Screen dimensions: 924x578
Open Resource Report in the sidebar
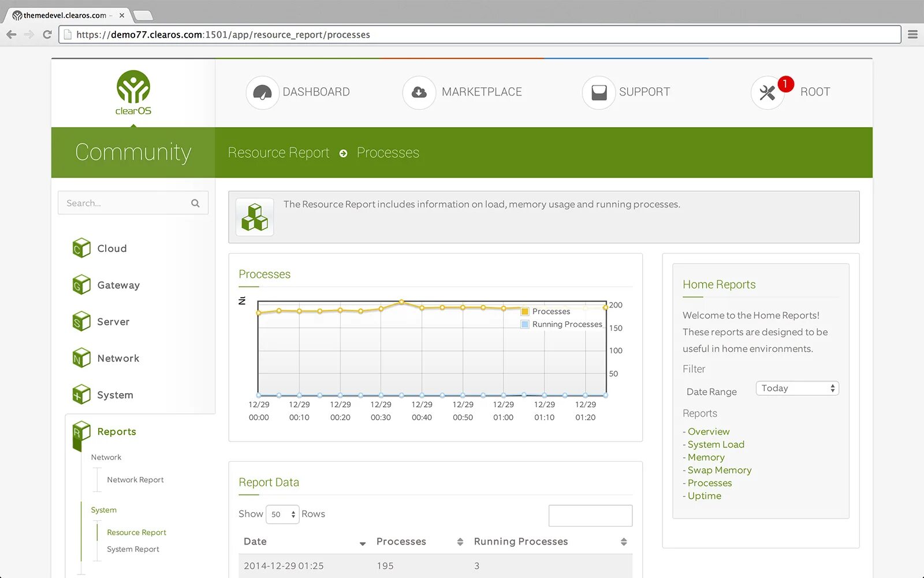[136, 532]
